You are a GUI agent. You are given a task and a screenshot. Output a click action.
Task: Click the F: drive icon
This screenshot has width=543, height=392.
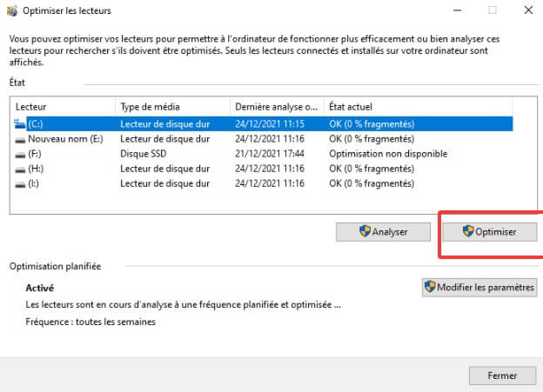20,155
